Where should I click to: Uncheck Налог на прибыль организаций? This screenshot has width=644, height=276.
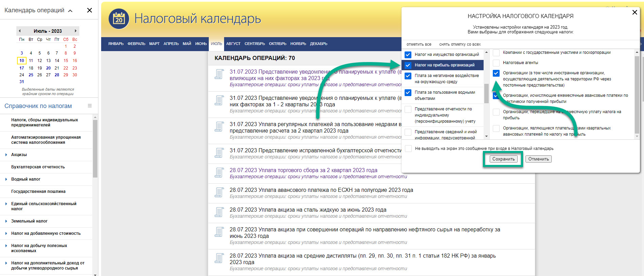click(x=408, y=65)
